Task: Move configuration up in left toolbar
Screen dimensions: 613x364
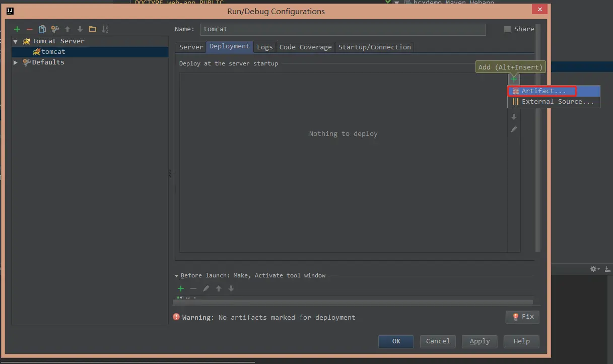Action: point(67,29)
